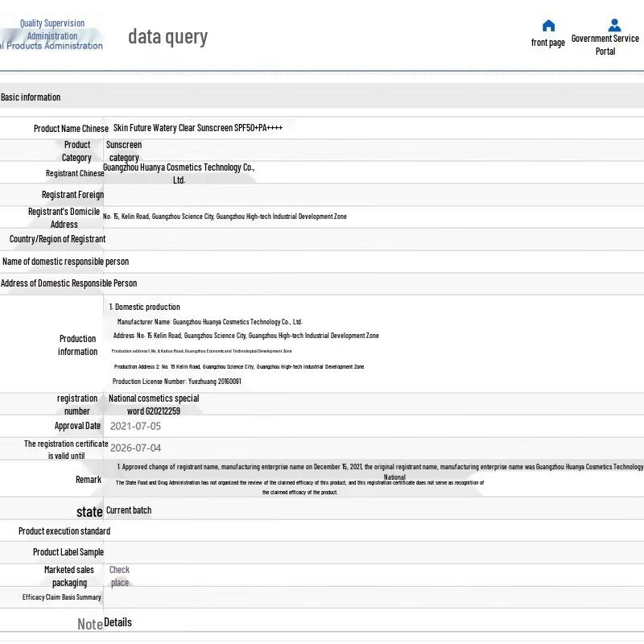Image resolution: width=644 pixels, height=644 pixels.
Task: Click the 'Efficacy Claim Basis Summary' label
Action: pos(62,597)
